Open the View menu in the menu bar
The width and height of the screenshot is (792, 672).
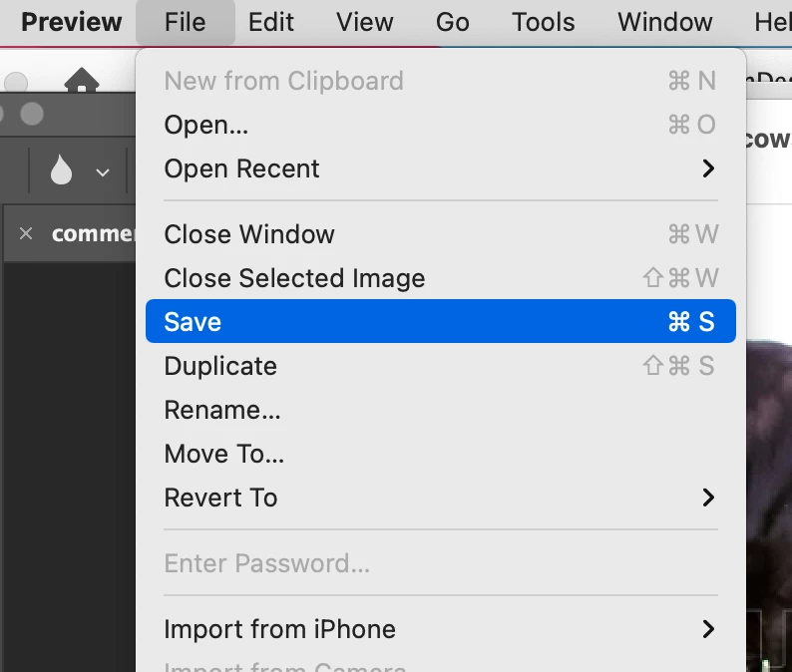[364, 22]
